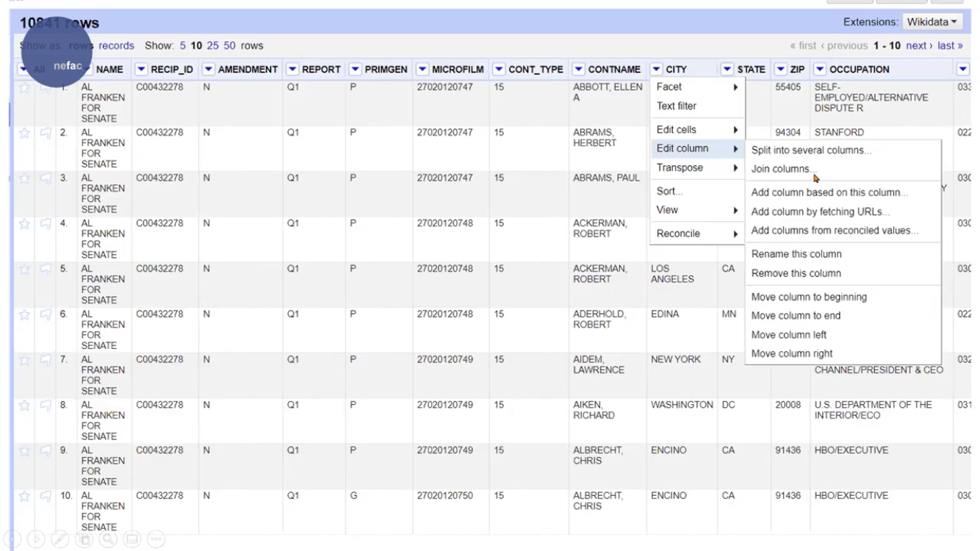The height and width of the screenshot is (551, 980).
Task: Show 25 rows per page
Action: click(213, 46)
